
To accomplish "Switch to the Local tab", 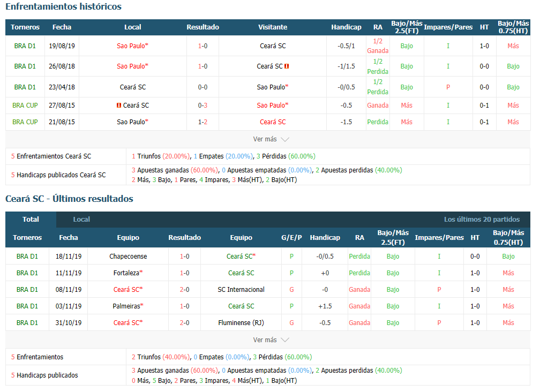I will click(81, 219).
